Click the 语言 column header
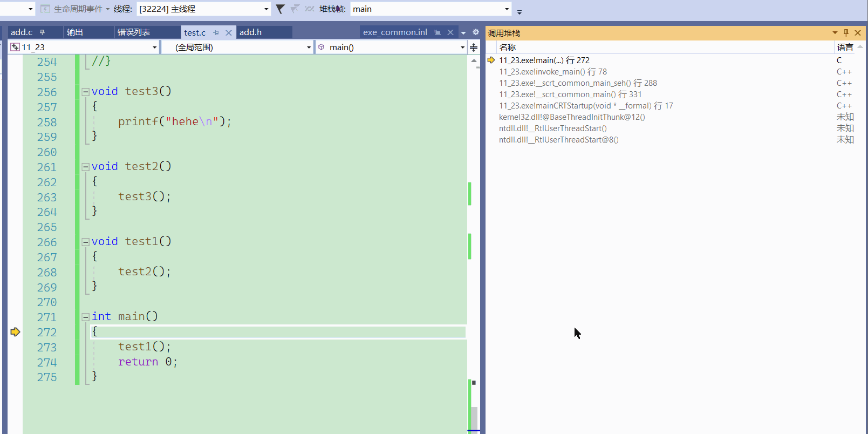Screen dimensions: 868x434 [845, 48]
